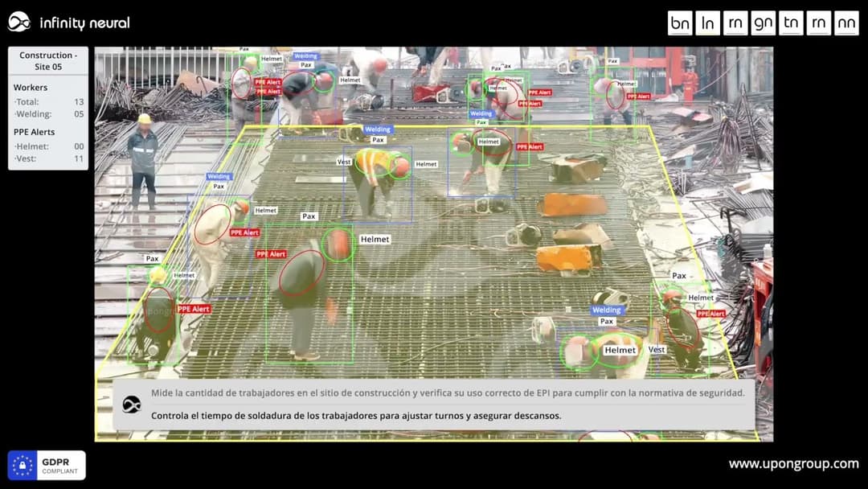
Task: Click the infinity neural brand text
Action: [x=84, y=23]
